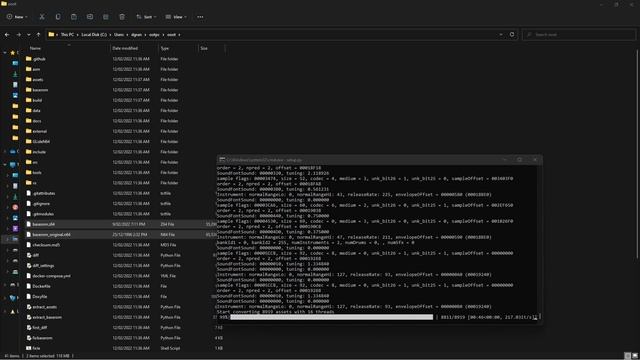Switch to details view in status bar
Screen dimensions: 640x360
click(628, 356)
